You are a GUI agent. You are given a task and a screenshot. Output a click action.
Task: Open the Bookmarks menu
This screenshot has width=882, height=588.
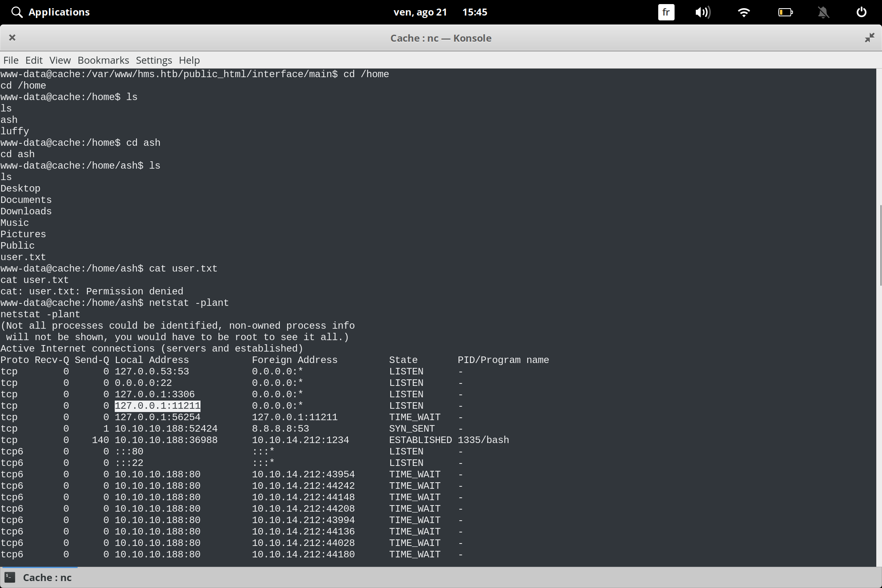tap(103, 60)
